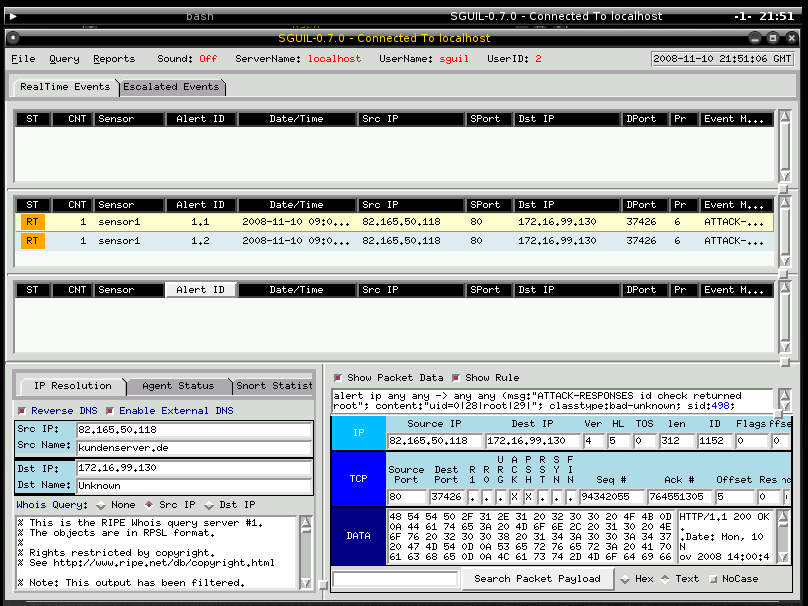Click the TCP Ack number field 764551305
Viewport: 808px width, 606px height.
[680, 497]
